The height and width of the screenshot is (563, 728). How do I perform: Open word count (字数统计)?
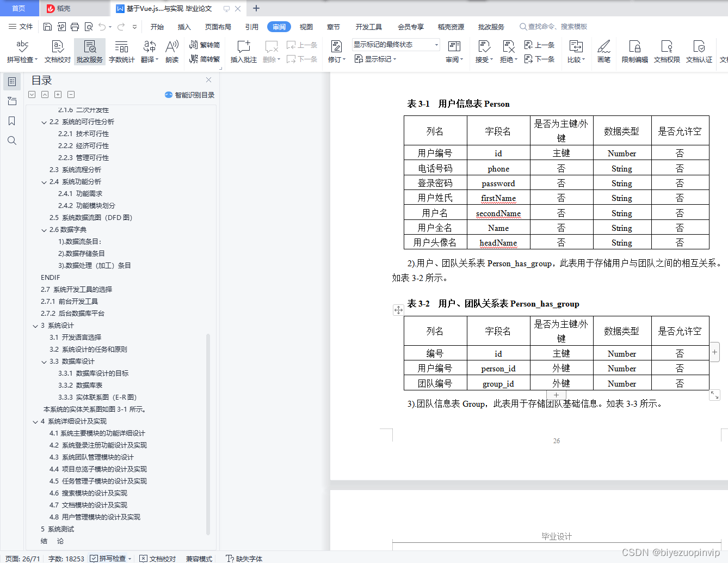point(122,52)
